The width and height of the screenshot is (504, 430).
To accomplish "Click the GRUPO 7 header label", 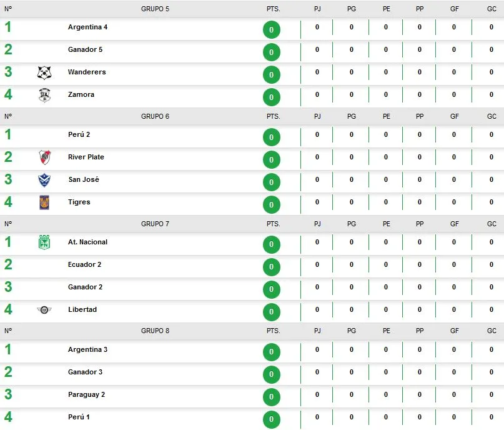I will coord(155,224).
